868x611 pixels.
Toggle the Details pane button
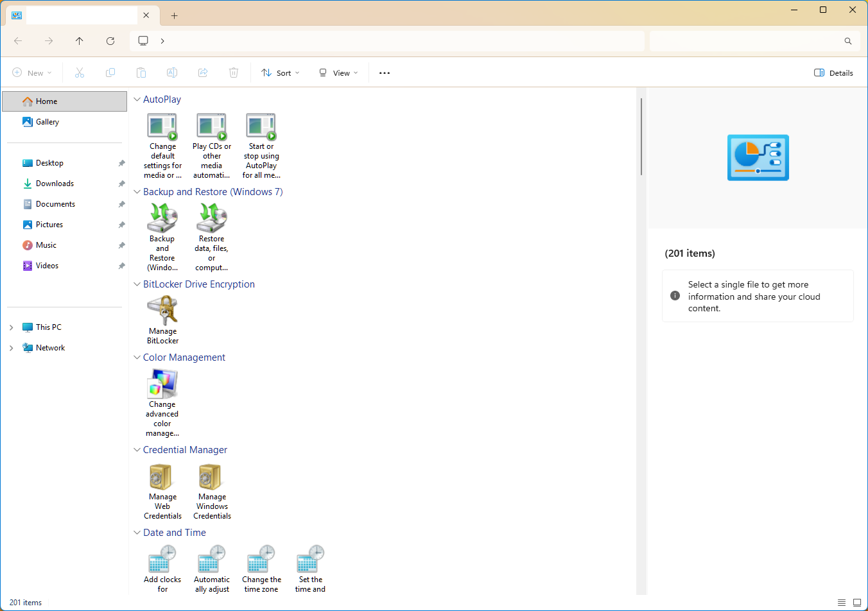pos(833,73)
